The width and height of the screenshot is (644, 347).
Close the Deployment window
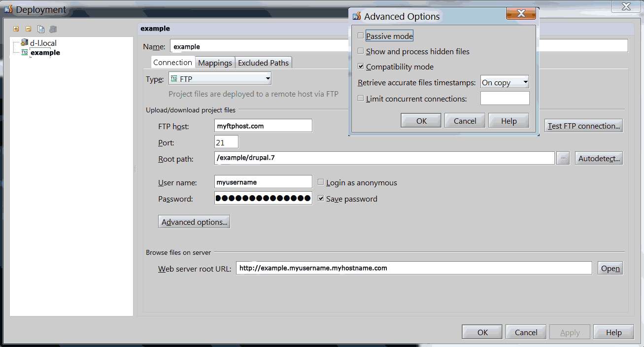coord(626,6)
